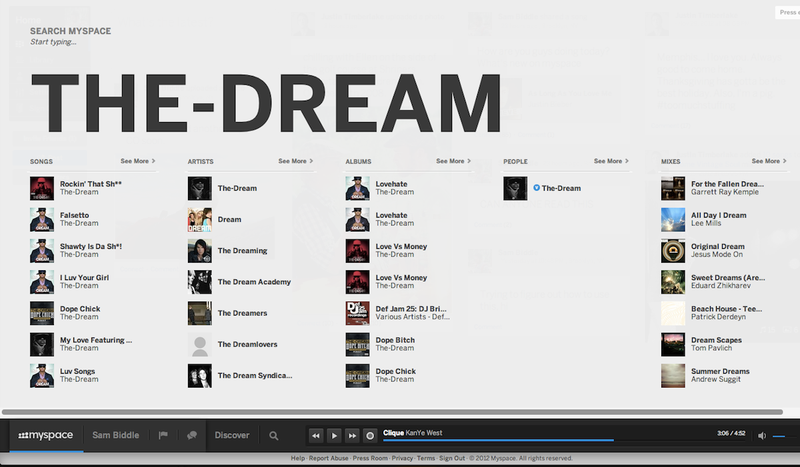Click the Privacy footer link

(402, 458)
